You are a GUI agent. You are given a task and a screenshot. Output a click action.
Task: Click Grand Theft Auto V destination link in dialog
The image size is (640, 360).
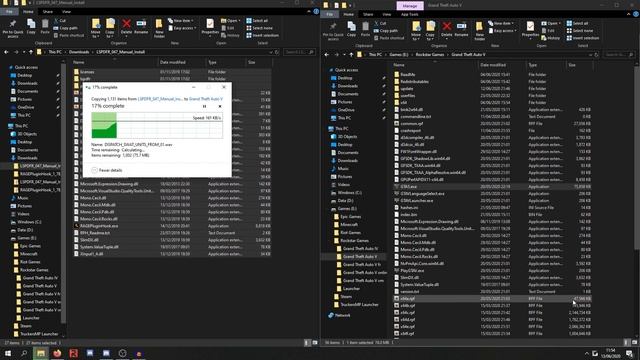coord(206,99)
